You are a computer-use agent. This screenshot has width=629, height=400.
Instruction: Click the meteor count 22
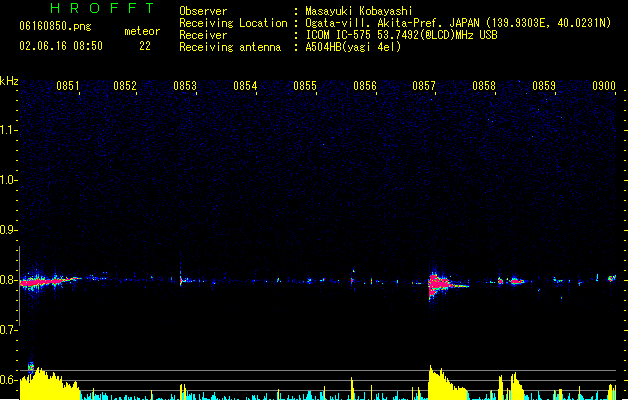tap(145, 46)
